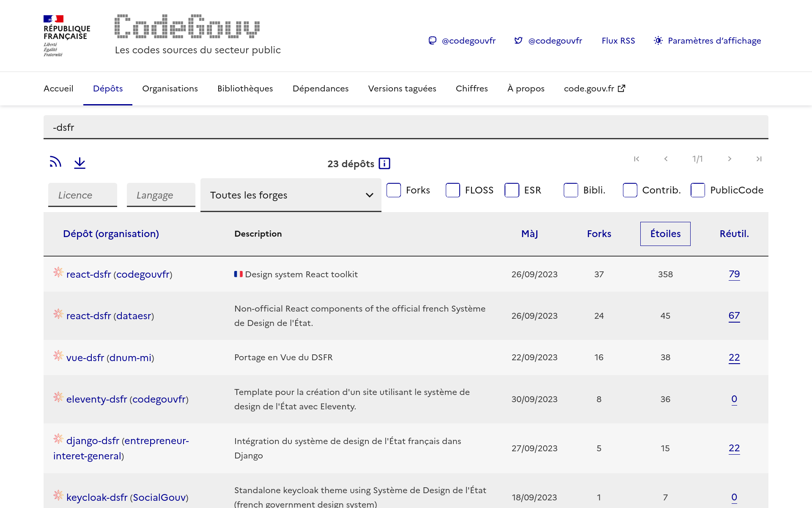Expand the Toutes les forges dropdown
This screenshot has width=812, height=508.
pyautogui.click(x=291, y=195)
